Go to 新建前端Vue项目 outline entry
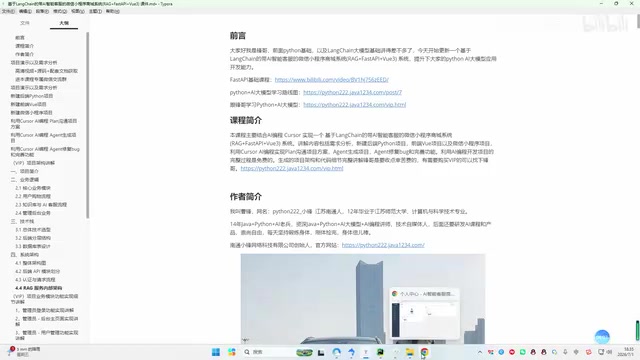 [28, 104]
